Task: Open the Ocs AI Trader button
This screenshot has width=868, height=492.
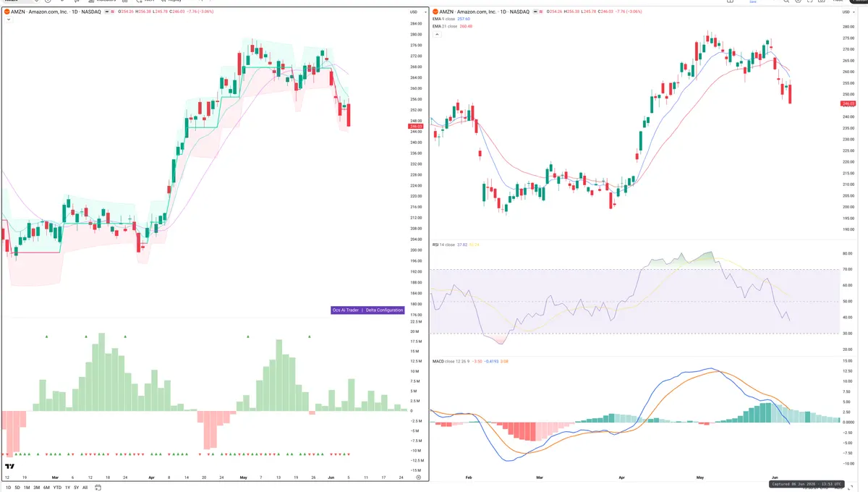Action: point(345,310)
